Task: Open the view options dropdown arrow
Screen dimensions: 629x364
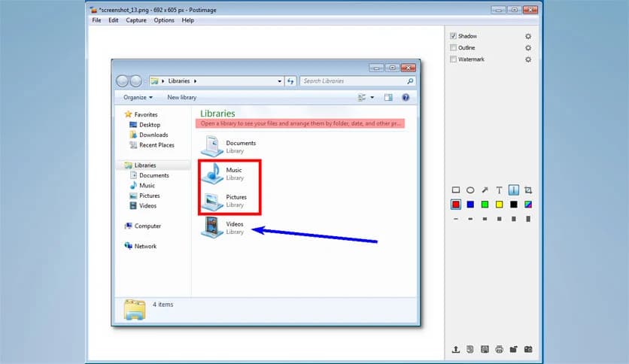Action: [372, 98]
